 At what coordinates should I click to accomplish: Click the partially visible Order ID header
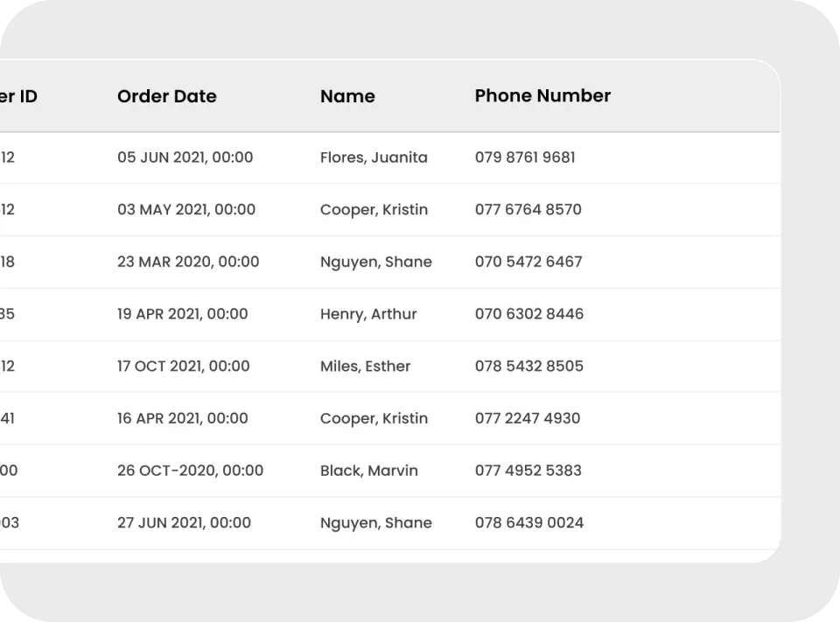[17, 96]
